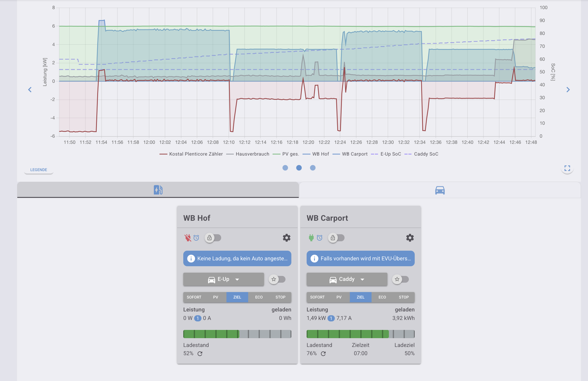The image size is (588, 381).
Task: Select STOP mode for WB Carport
Action: pos(404,297)
